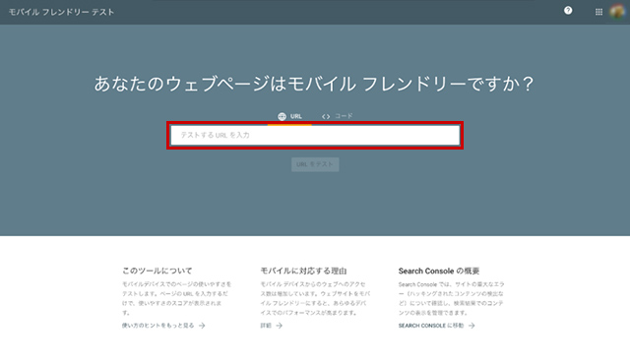Click the モバイルに対応する理由 heading
The image size is (630, 364).
click(x=303, y=271)
